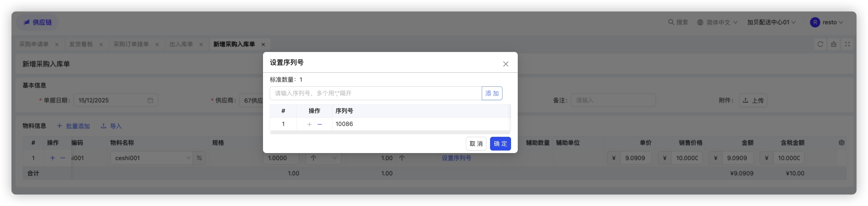Click the 取消 cancel button
This screenshot has width=868, height=206.
tap(476, 143)
